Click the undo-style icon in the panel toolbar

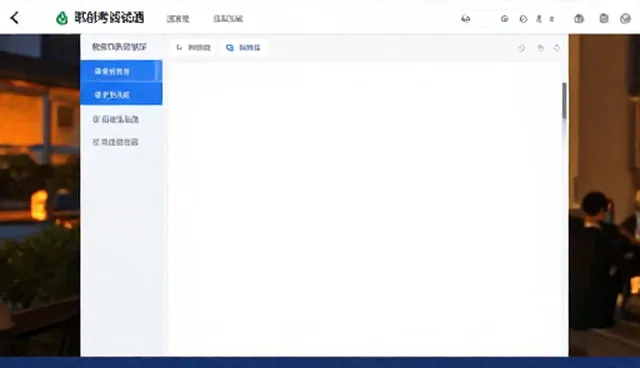541,48
